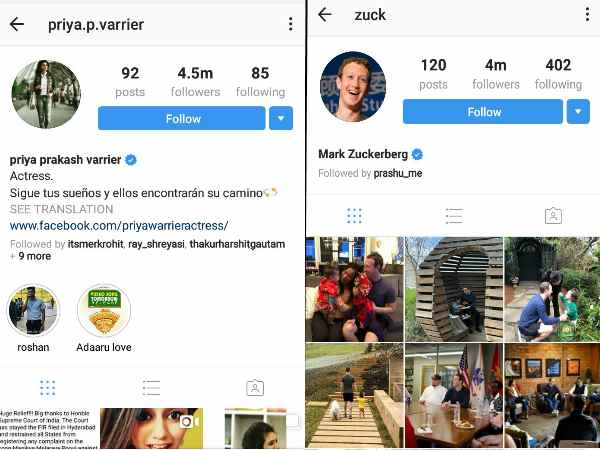
Task: Tap SEE TRANSLATION under bio
Action: coord(61,209)
